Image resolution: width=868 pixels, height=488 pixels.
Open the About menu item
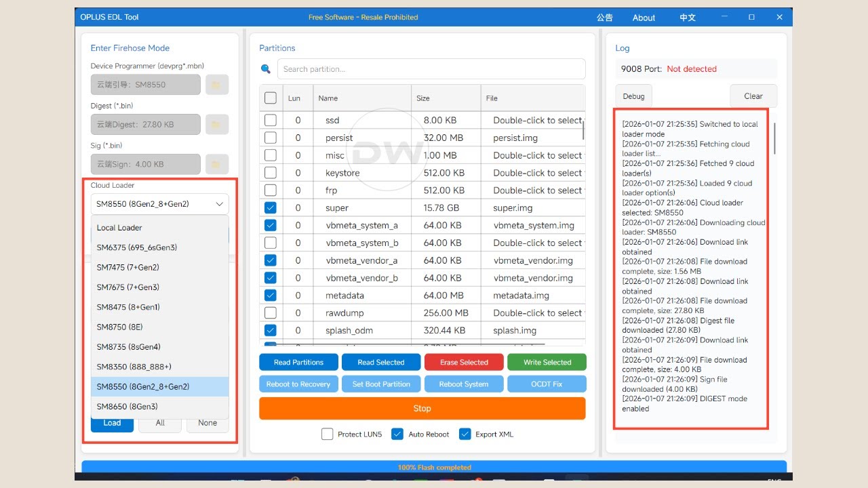click(644, 18)
